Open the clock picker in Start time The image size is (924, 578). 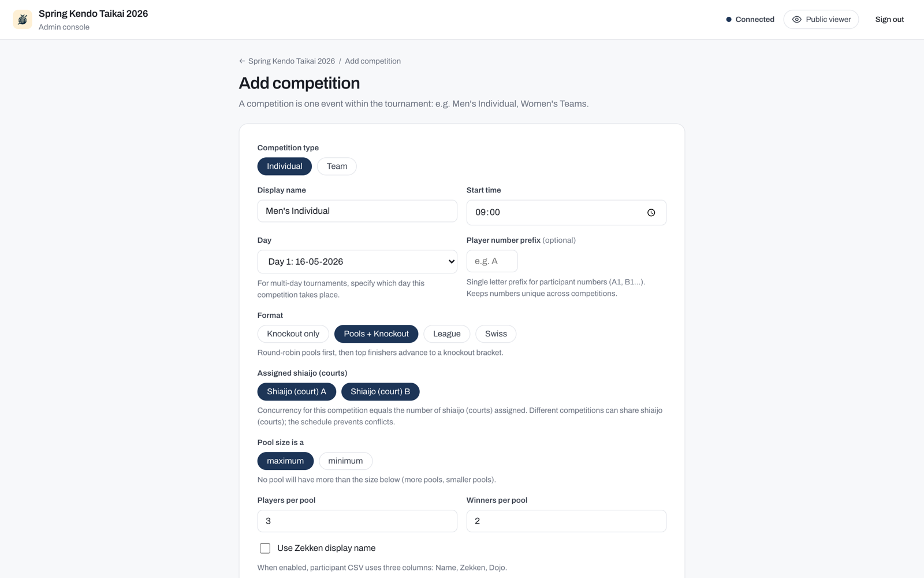(651, 213)
